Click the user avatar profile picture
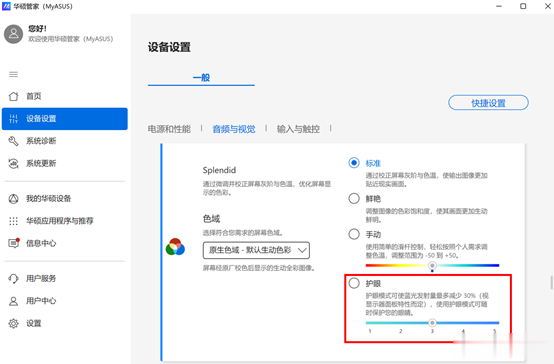Image resolution: width=554 pixels, height=364 pixels. (13, 34)
